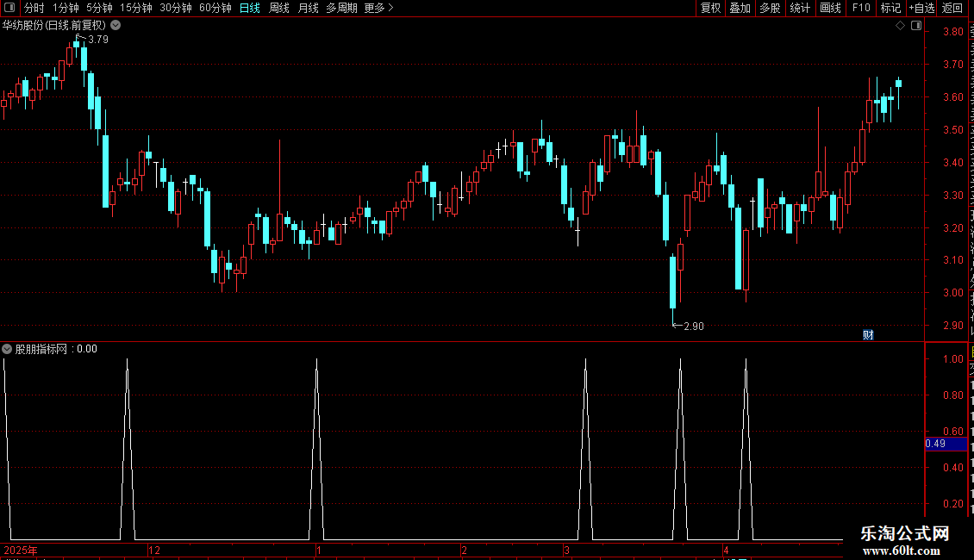Open the 画线 drawing tools
Screen dimensions: 974x560
[x=831, y=8]
